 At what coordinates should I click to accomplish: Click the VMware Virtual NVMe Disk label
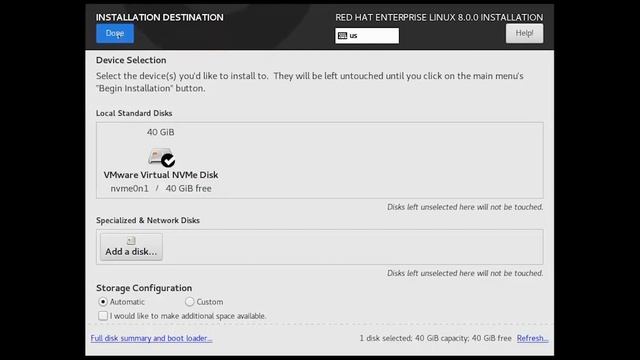coord(161,175)
